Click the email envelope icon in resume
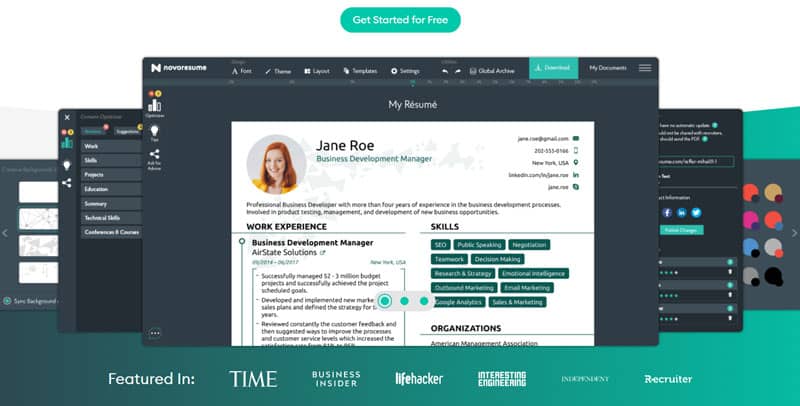Screen dimensions: 800x406 coord(576,138)
